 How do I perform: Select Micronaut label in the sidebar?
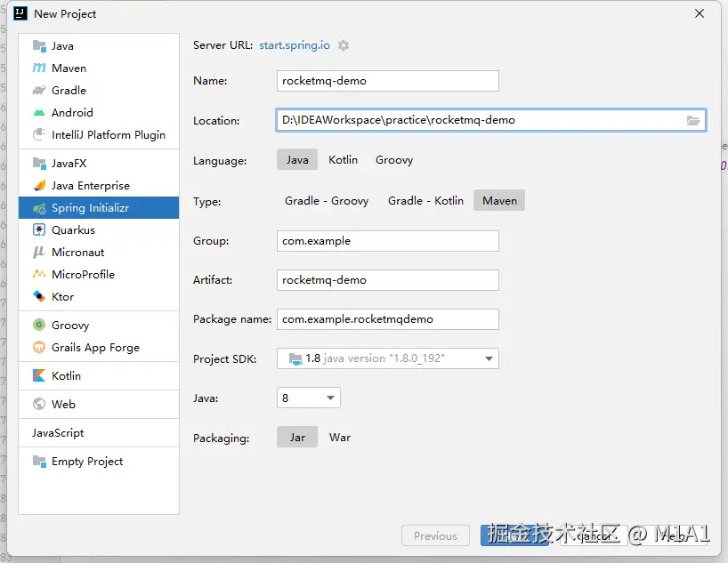pyautogui.click(x=77, y=252)
